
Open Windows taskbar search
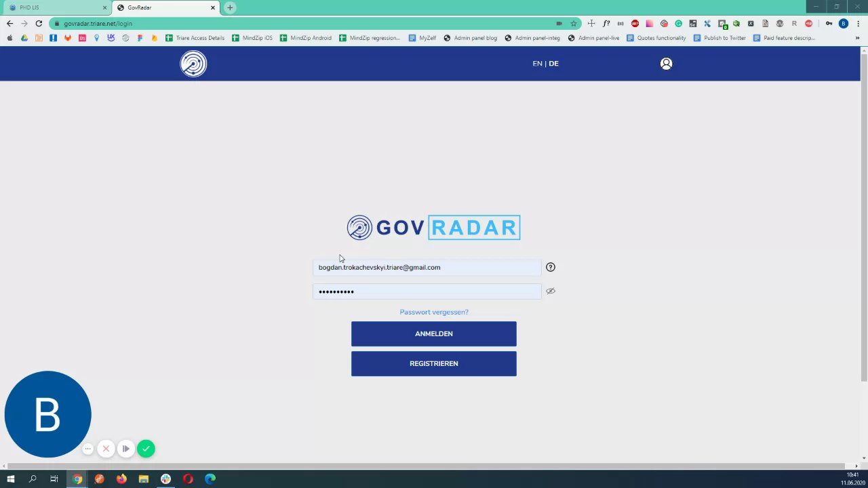33,479
